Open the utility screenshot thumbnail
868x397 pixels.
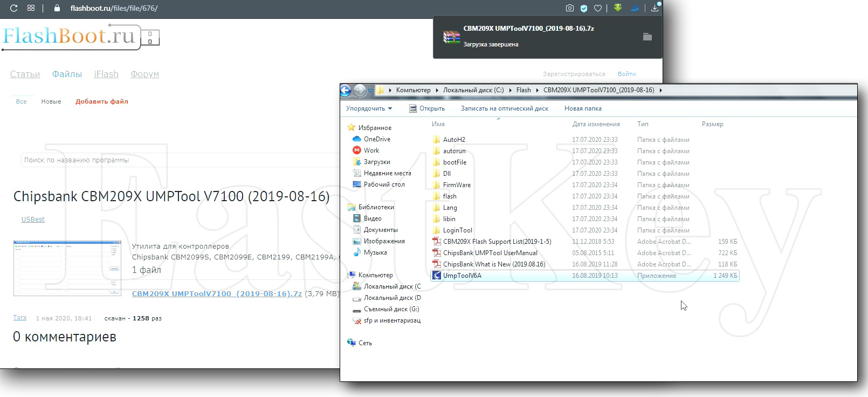pyautogui.click(x=67, y=269)
